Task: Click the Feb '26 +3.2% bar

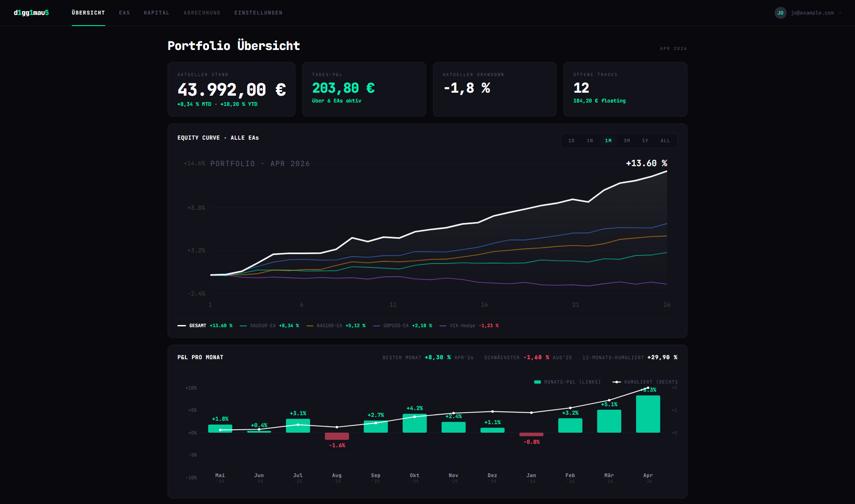Action: 570,425
